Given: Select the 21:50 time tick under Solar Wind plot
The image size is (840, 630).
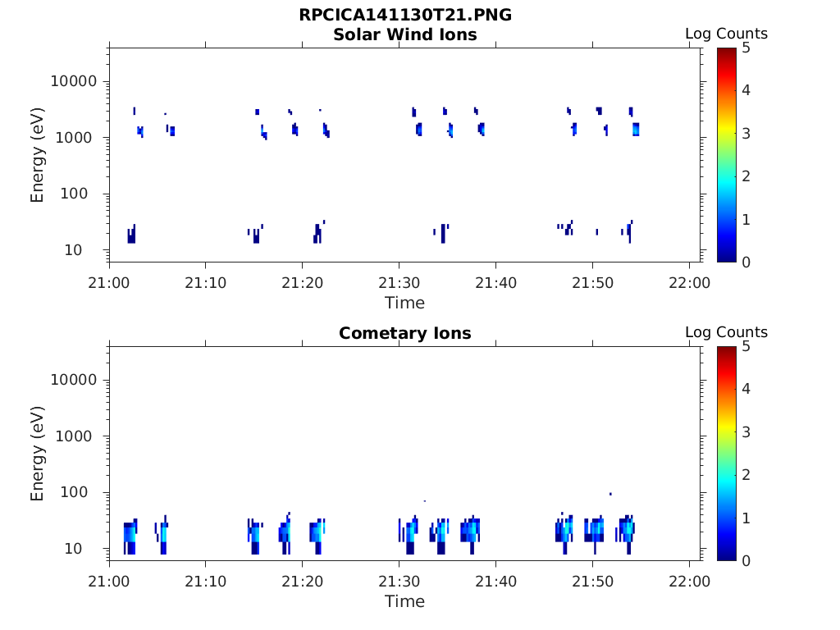Looking at the screenshot, I should pyautogui.click(x=592, y=283).
